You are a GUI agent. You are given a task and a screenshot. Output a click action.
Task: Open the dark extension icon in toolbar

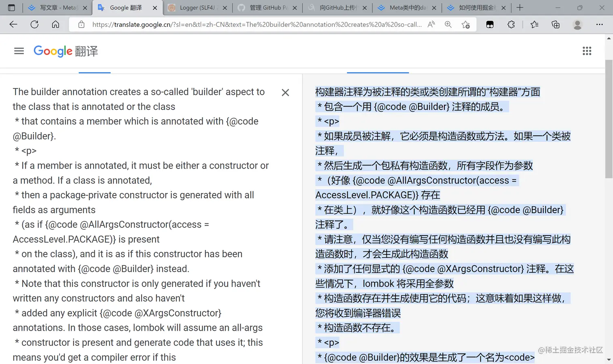[490, 24]
